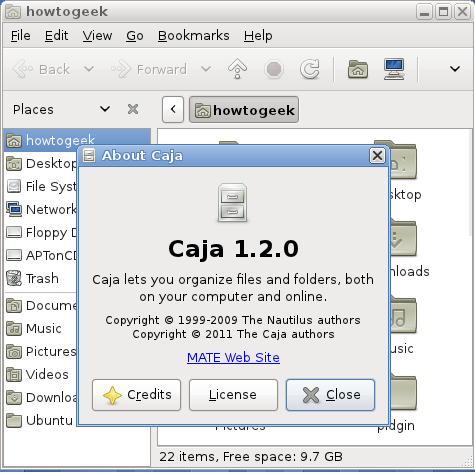The width and height of the screenshot is (475, 472).
Task: Click the Documents folder icon in sidebar
Action: click(14, 305)
